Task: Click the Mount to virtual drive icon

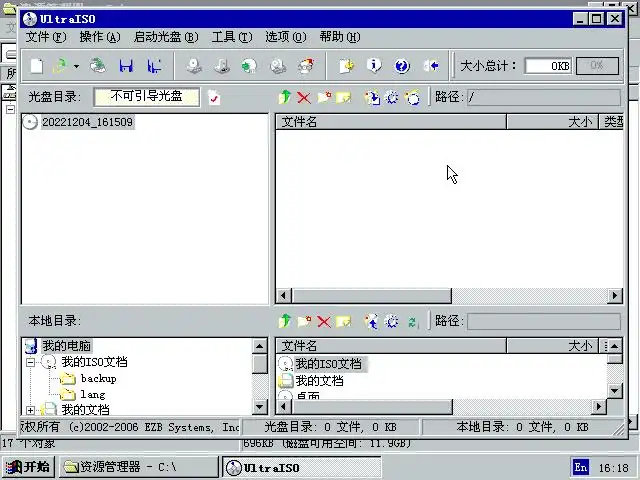Action: tap(278, 66)
